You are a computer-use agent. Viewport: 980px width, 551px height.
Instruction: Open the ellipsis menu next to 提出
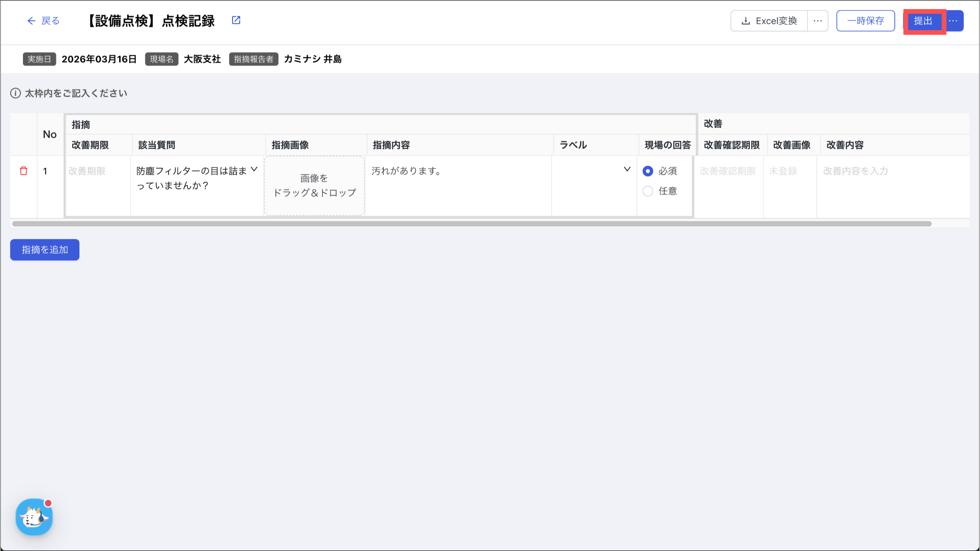953,21
